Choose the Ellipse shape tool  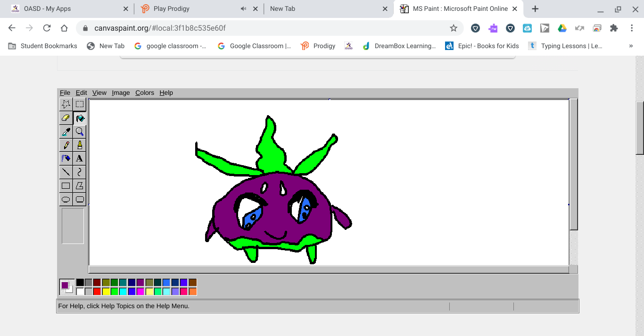66,199
